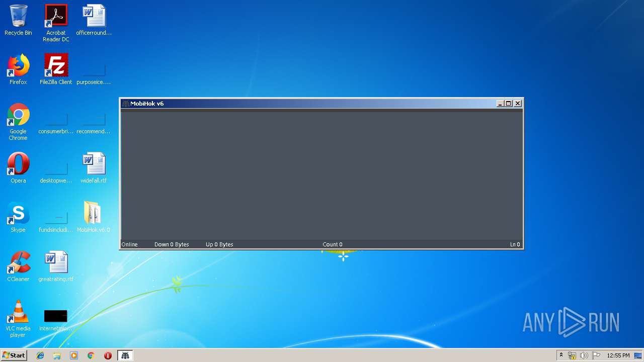The width and height of the screenshot is (644, 362).
Task: Launch VLC media player shortcut
Action: coord(18,319)
